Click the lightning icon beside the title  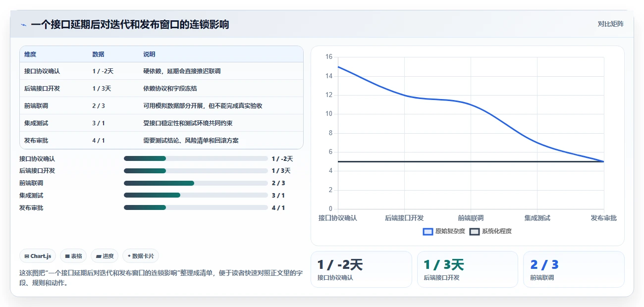click(23, 25)
